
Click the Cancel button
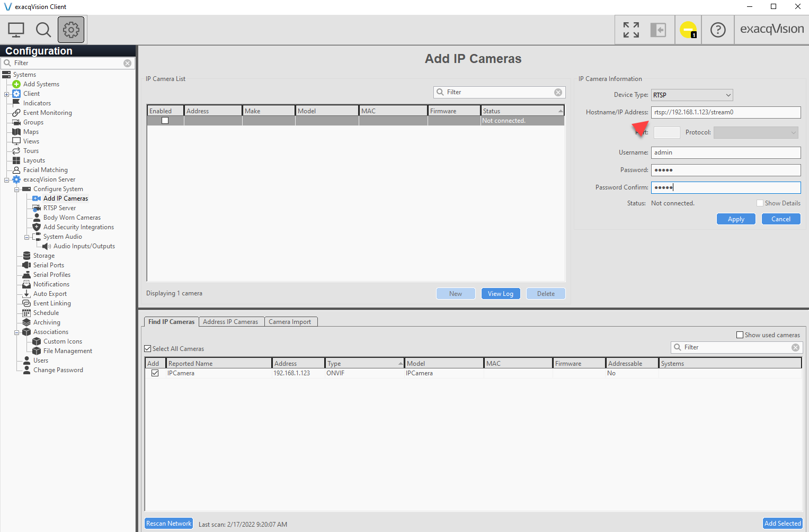[x=781, y=219]
